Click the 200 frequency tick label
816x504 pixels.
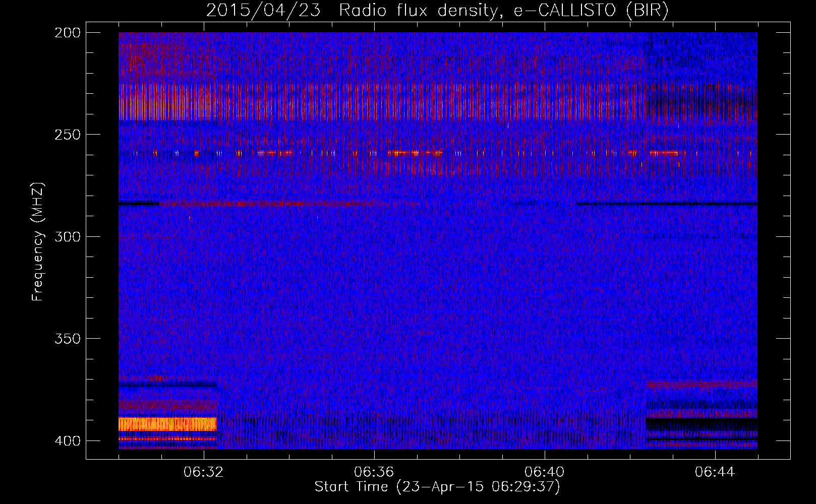pyautogui.click(x=68, y=33)
